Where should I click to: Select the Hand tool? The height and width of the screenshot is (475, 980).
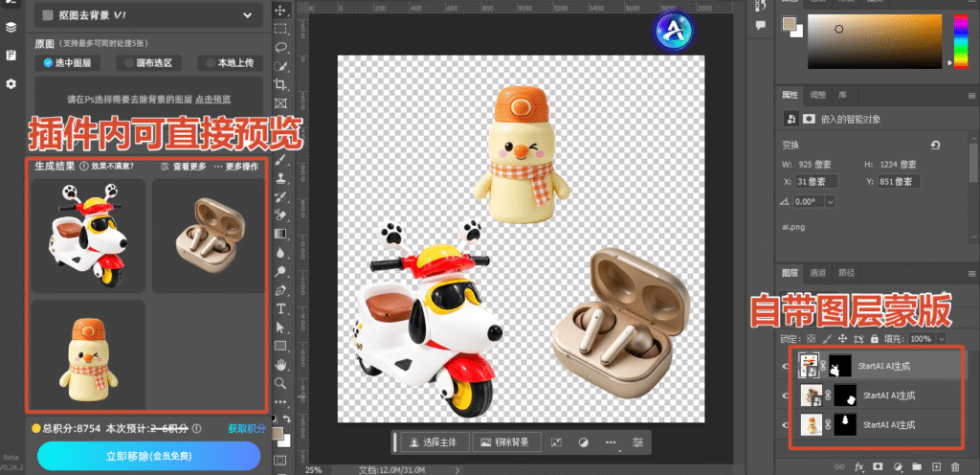point(280,364)
